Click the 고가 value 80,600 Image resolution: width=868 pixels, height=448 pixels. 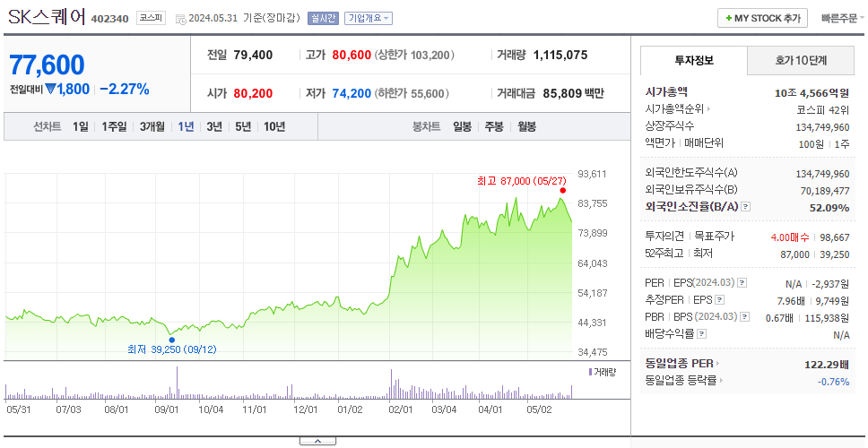point(352,55)
